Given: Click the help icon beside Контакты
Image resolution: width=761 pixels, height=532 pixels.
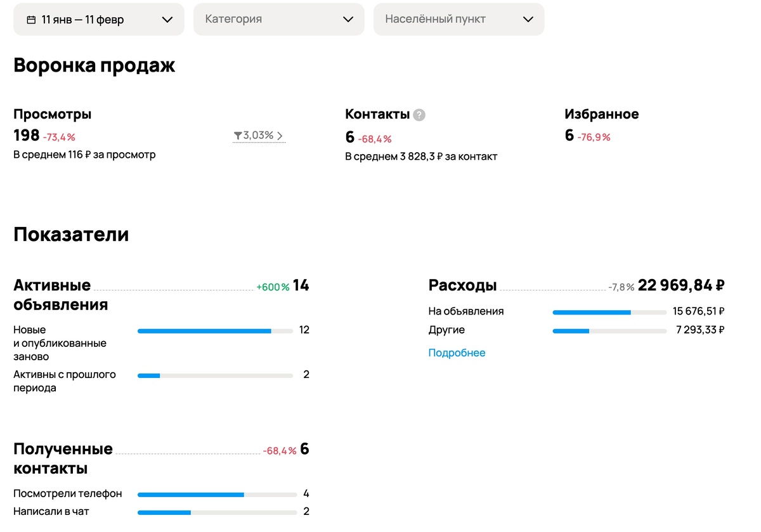Looking at the screenshot, I should pyautogui.click(x=419, y=115).
